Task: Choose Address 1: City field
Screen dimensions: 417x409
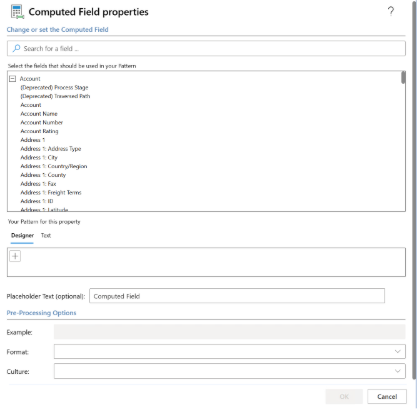Action: (x=39, y=157)
